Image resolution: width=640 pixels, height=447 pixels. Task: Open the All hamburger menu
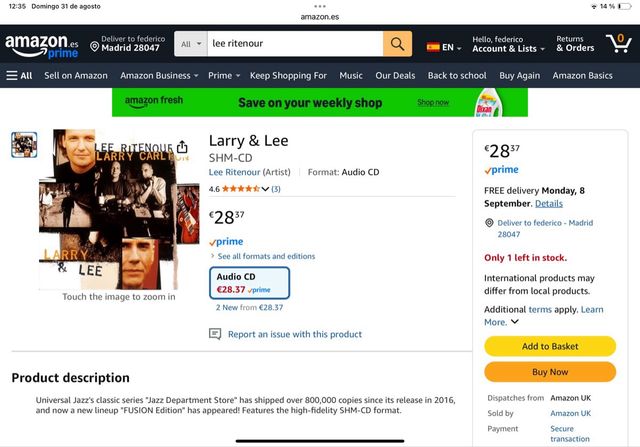pos(19,75)
